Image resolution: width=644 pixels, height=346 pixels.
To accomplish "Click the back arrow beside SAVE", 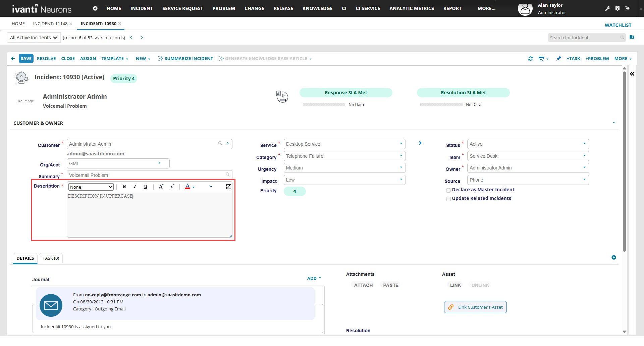I will coord(13,58).
